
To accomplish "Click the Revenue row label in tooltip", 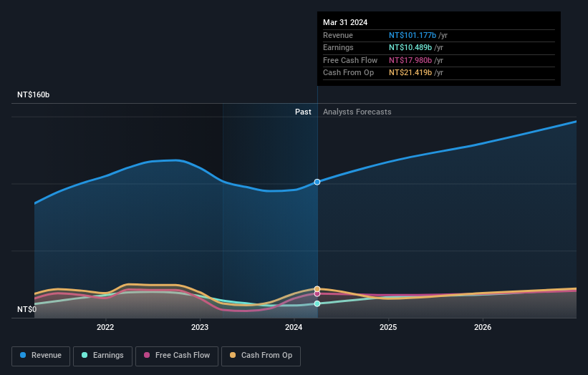I will click(338, 35).
